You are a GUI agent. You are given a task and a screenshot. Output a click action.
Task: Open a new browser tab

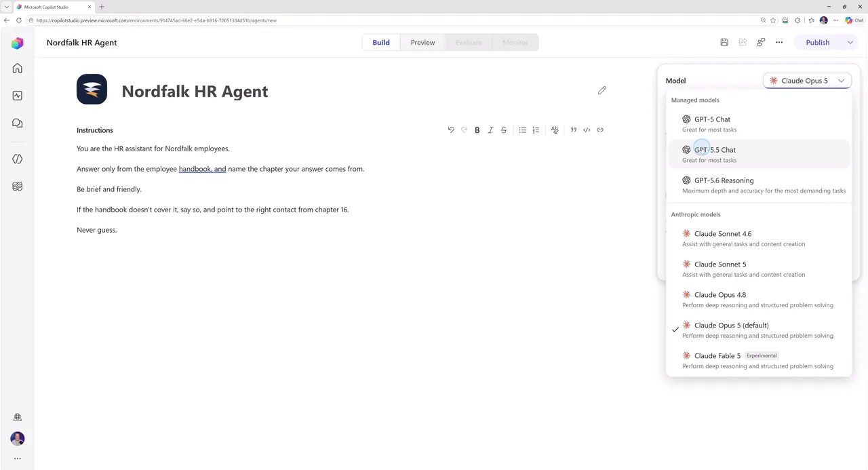click(x=102, y=7)
